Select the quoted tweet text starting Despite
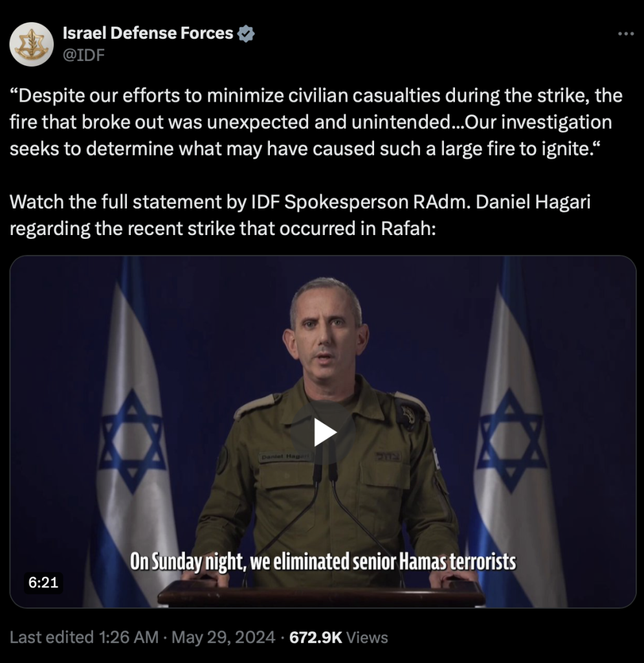Viewport: 644px width, 663px height. pyautogui.click(x=316, y=122)
